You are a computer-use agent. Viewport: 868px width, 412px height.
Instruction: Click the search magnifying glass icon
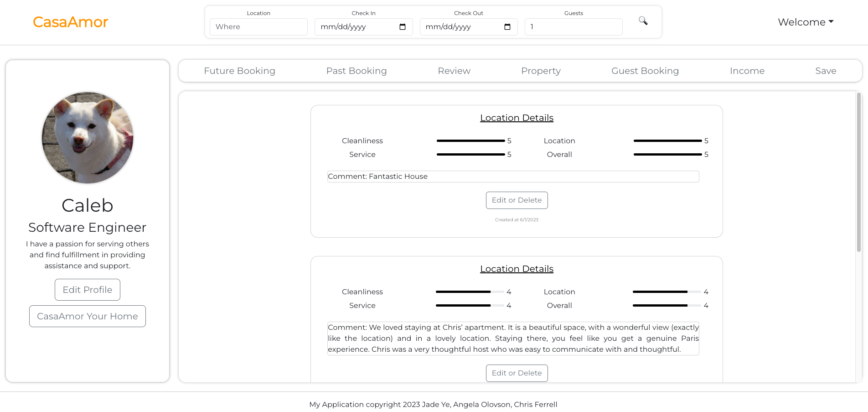pyautogui.click(x=643, y=21)
